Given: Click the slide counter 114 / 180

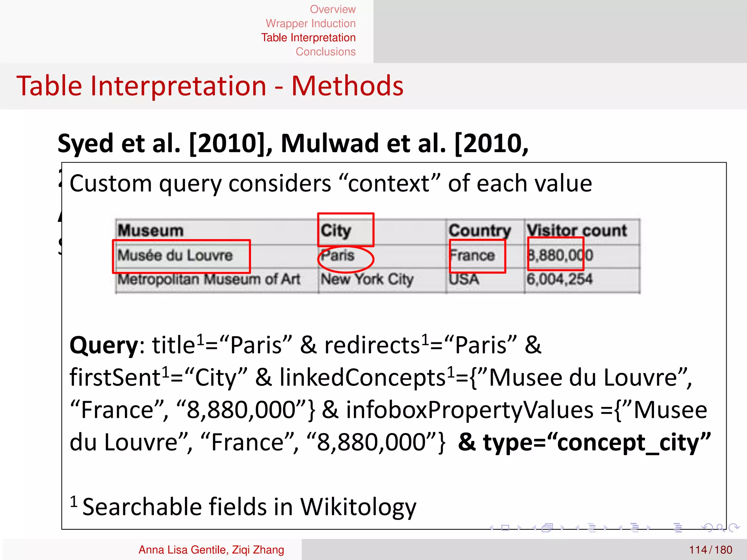Looking at the screenshot, I should tap(711, 549).
